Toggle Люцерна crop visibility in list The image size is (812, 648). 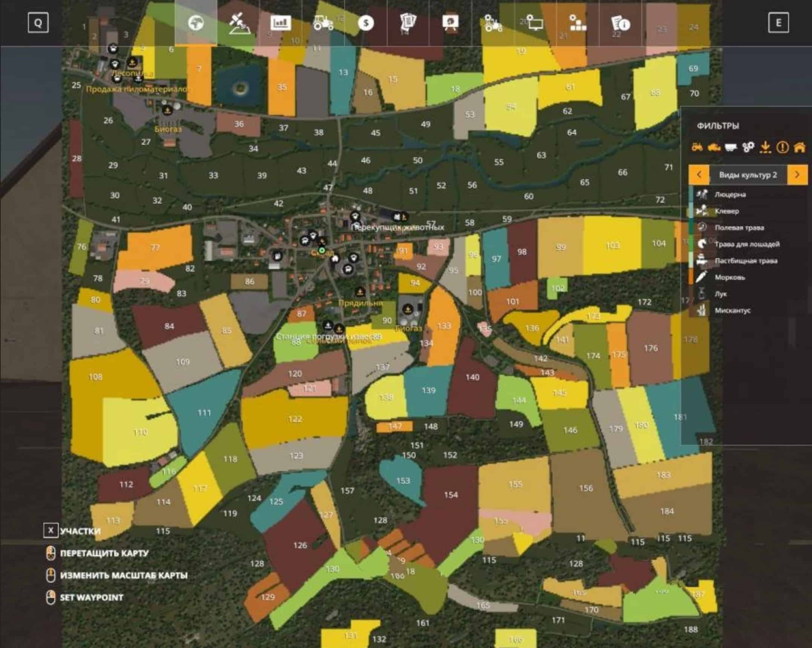[x=730, y=195]
